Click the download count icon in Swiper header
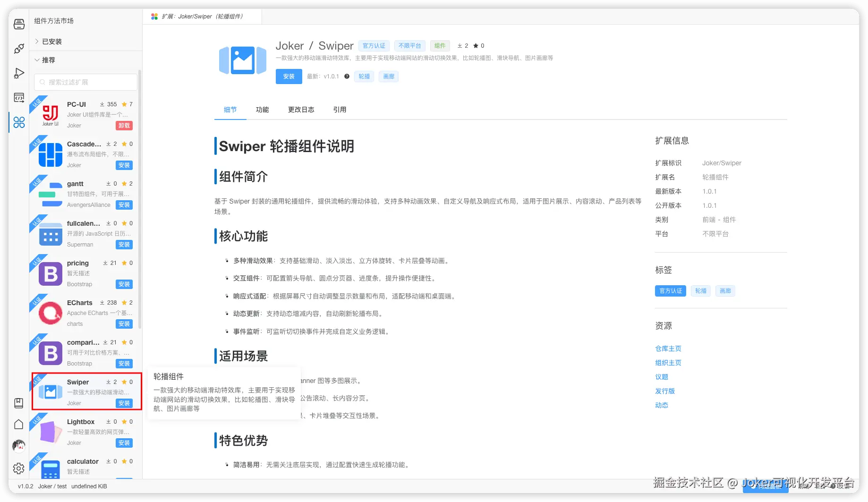 point(460,46)
